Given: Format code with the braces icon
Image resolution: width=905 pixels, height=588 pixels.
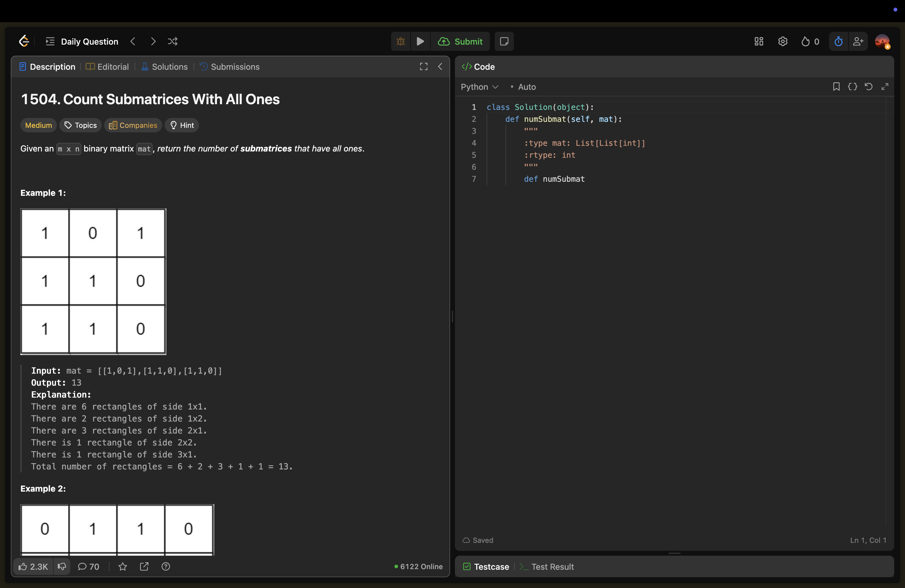Looking at the screenshot, I should (852, 87).
